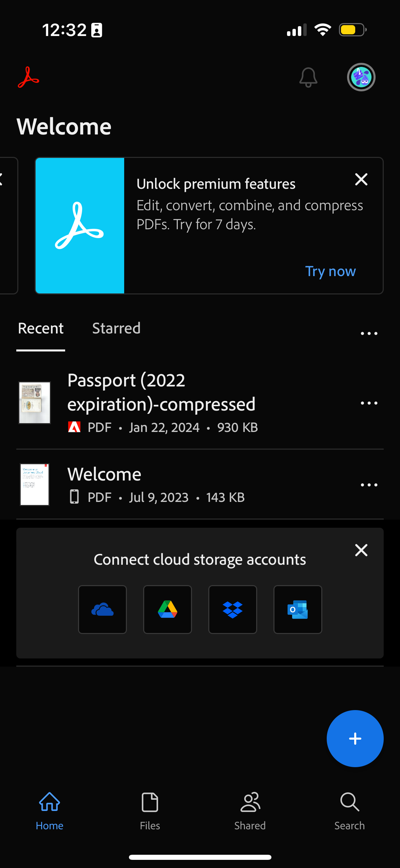Open the Search tab

pyautogui.click(x=349, y=811)
